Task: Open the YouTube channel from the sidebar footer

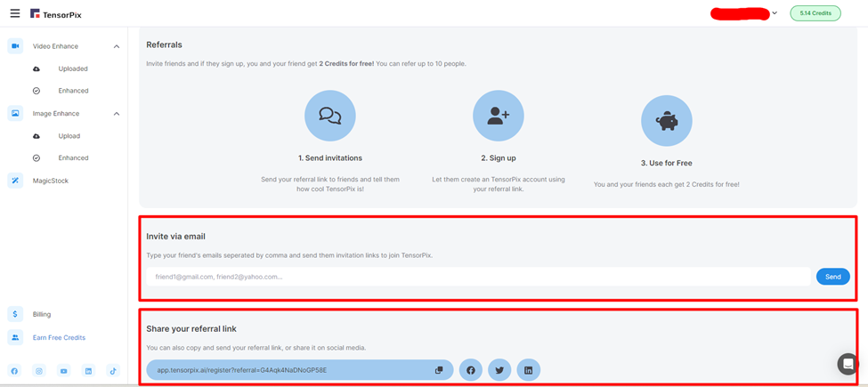Action: coord(64,371)
